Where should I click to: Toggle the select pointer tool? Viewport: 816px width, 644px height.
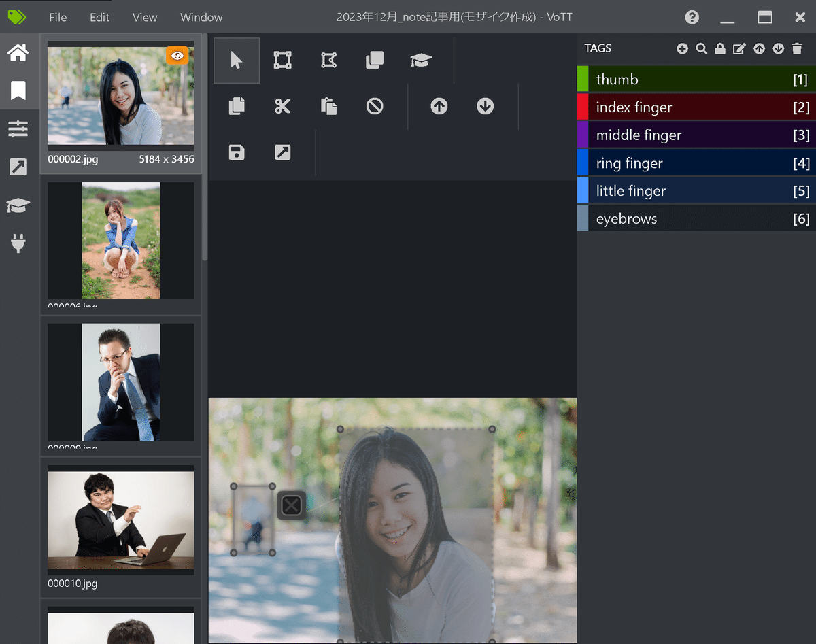237,61
